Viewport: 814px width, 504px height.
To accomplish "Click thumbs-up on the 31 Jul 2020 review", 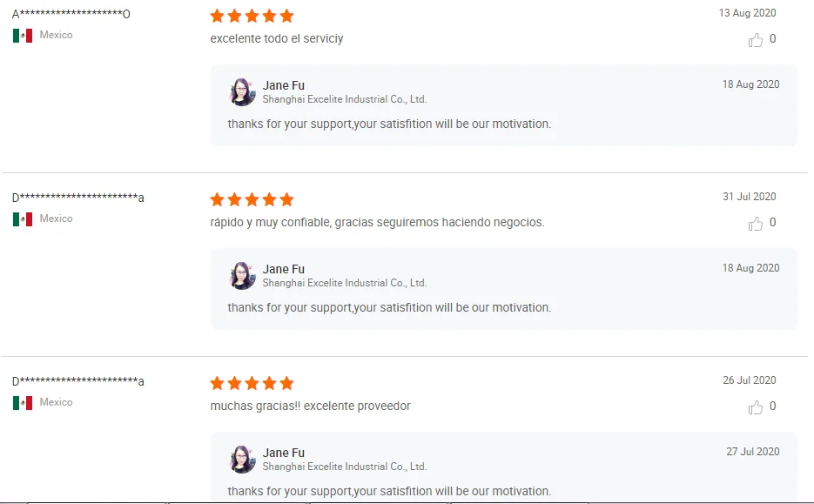I will click(756, 224).
